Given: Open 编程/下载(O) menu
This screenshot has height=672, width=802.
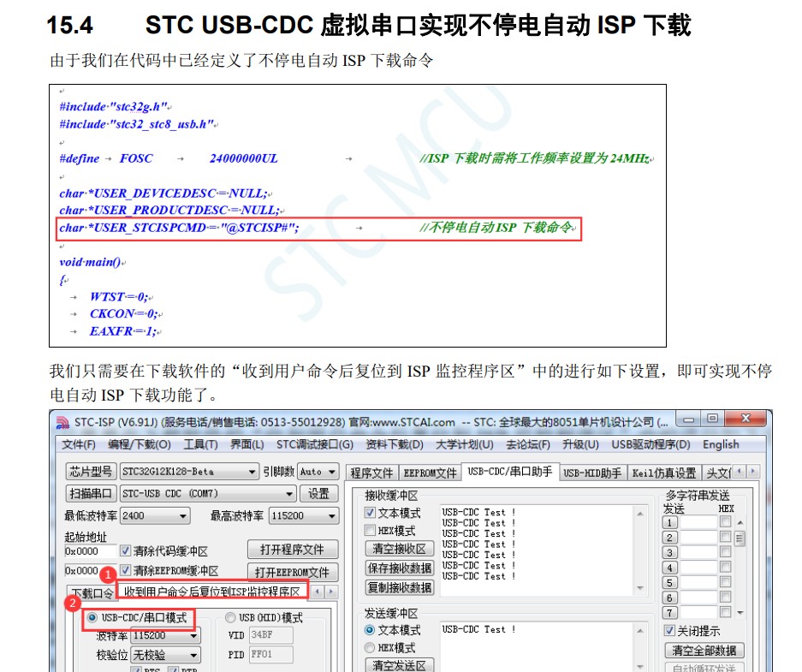Looking at the screenshot, I should pos(140,444).
